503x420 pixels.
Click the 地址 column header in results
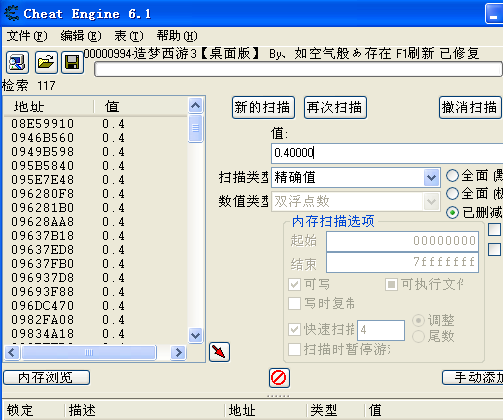click(x=49, y=107)
